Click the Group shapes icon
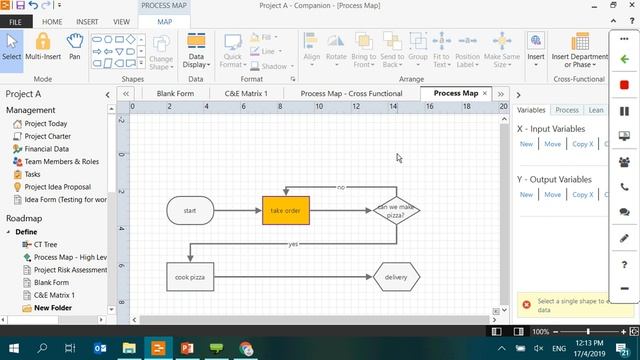Image resolution: width=640 pixels, height=360 pixels. 418,50
